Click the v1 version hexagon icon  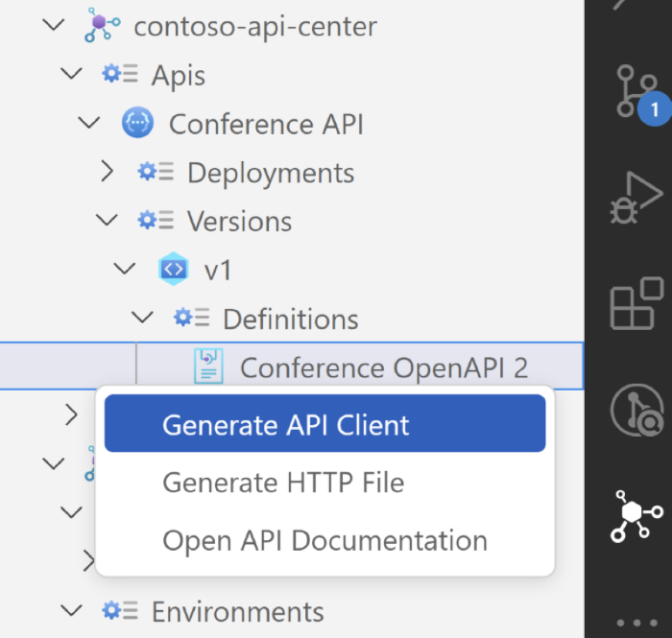(x=173, y=269)
